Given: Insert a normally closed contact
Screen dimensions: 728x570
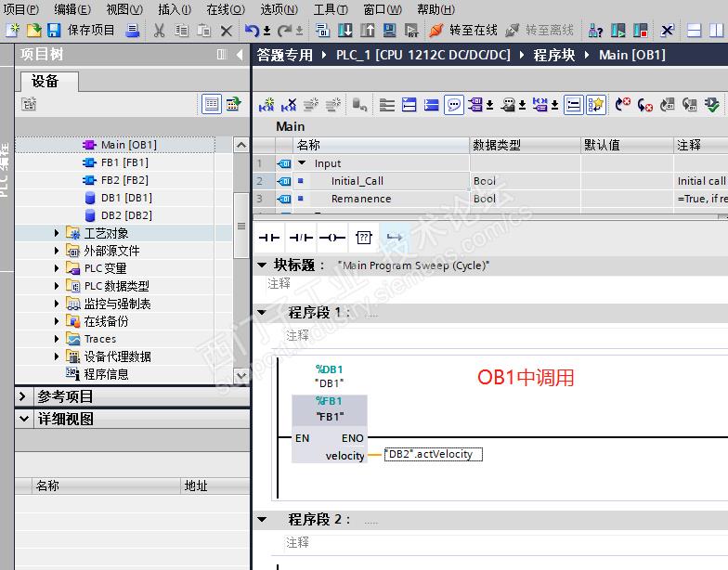Looking at the screenshot, I should tap(301, 238).
